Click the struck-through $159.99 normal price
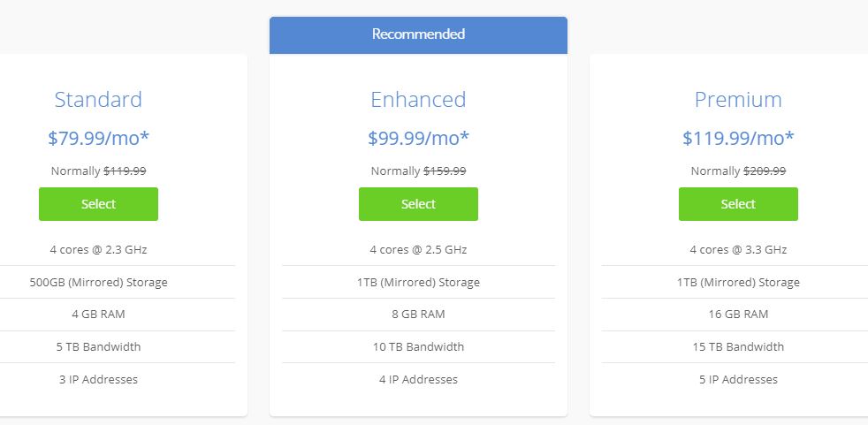 point(445,171)
